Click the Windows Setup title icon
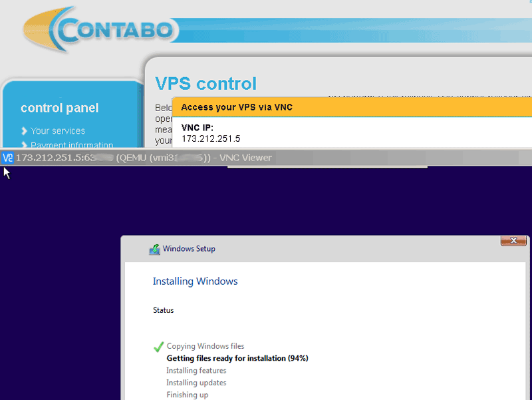 (154, 249)
